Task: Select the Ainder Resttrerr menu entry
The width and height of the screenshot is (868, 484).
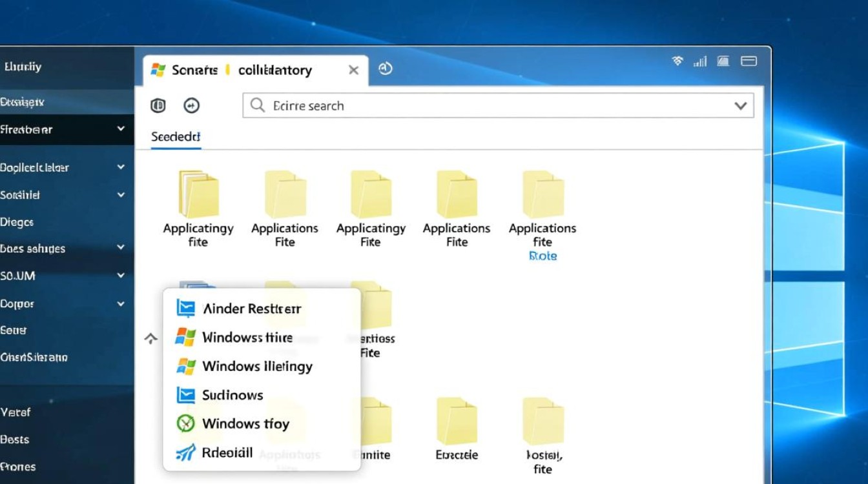Action: tap(251, 308)
